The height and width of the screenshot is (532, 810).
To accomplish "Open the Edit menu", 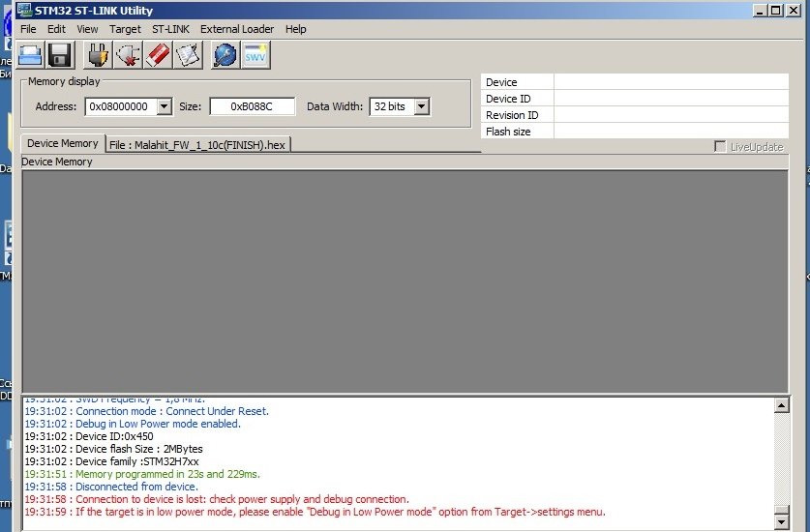I will (x=56, y=29).
